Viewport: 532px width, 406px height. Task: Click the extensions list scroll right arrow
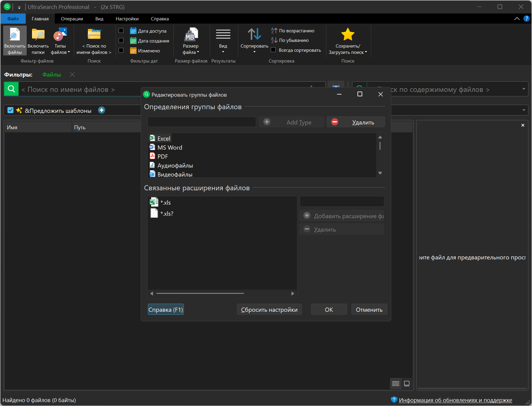click(x=293, y=294)
